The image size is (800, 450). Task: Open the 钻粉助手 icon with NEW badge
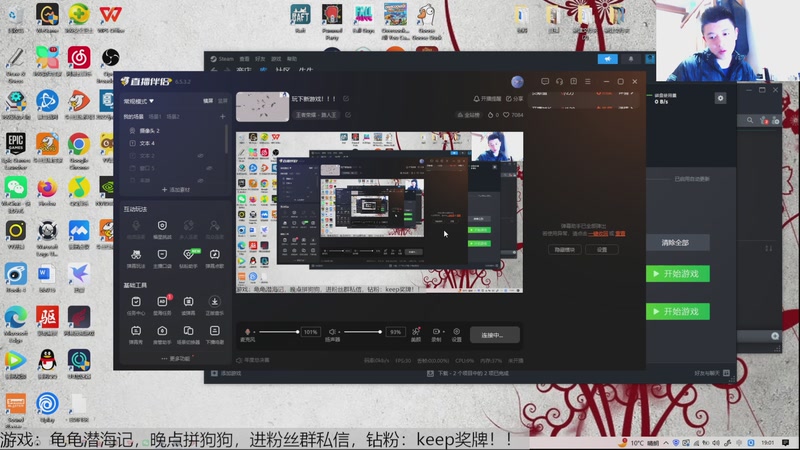click(x=188, y=255)
